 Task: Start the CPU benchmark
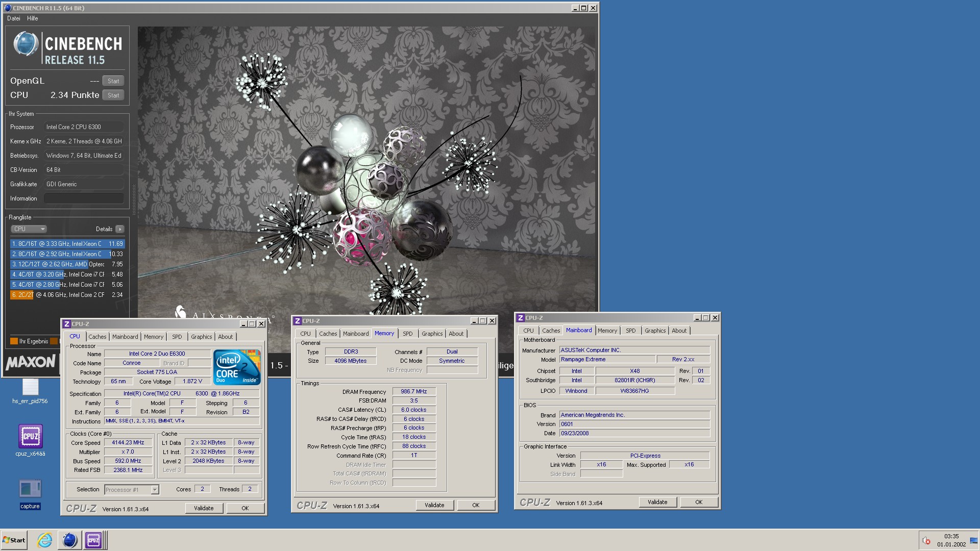click(x=113, y=95)
